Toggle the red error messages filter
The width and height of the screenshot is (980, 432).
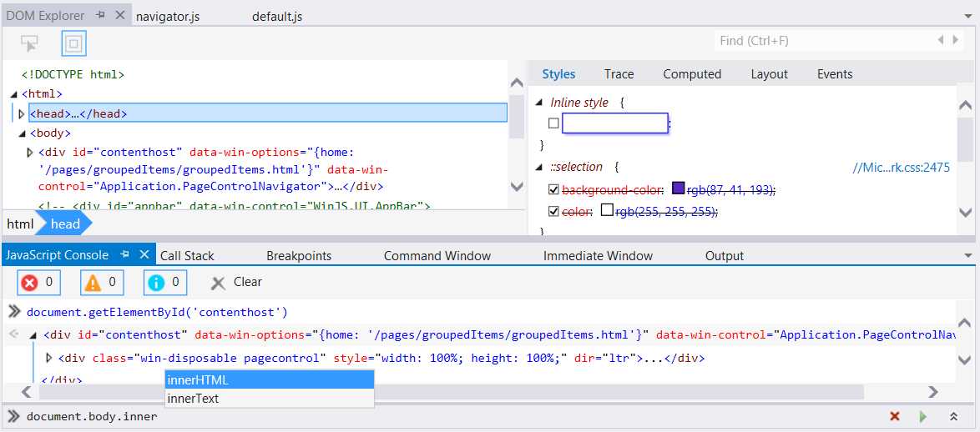click(x=38, y=283)
